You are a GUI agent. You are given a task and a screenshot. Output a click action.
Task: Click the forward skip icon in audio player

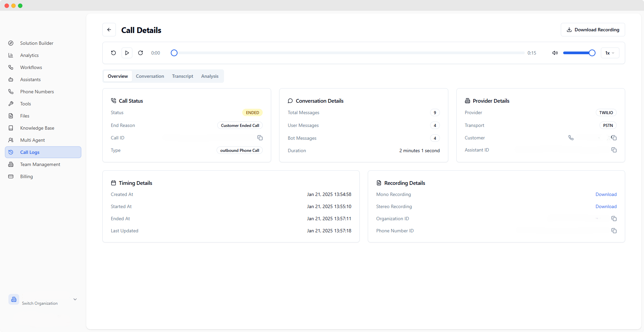point(140,53)
